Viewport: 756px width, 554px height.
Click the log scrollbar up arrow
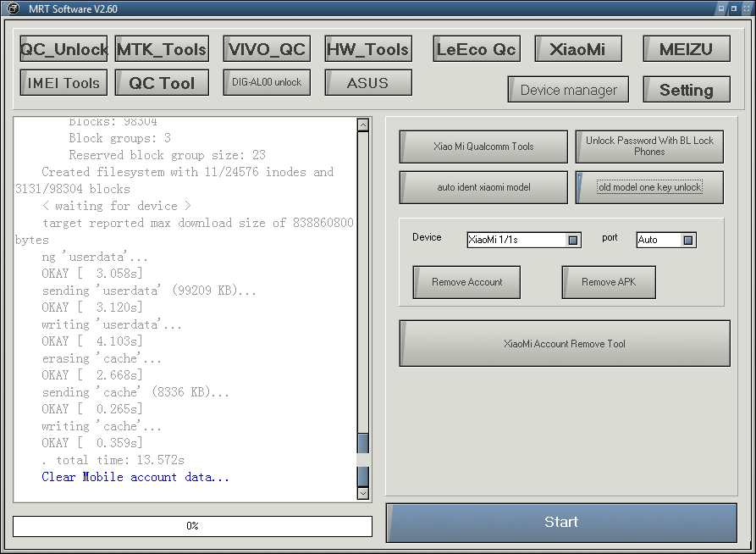pyautogui.click(x=363, y=125)
